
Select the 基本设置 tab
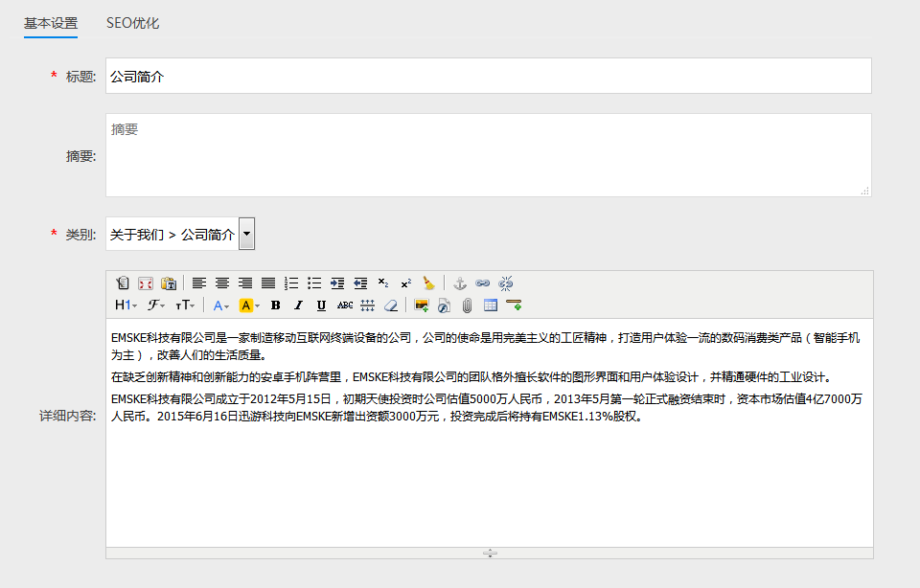click(51, 23)
